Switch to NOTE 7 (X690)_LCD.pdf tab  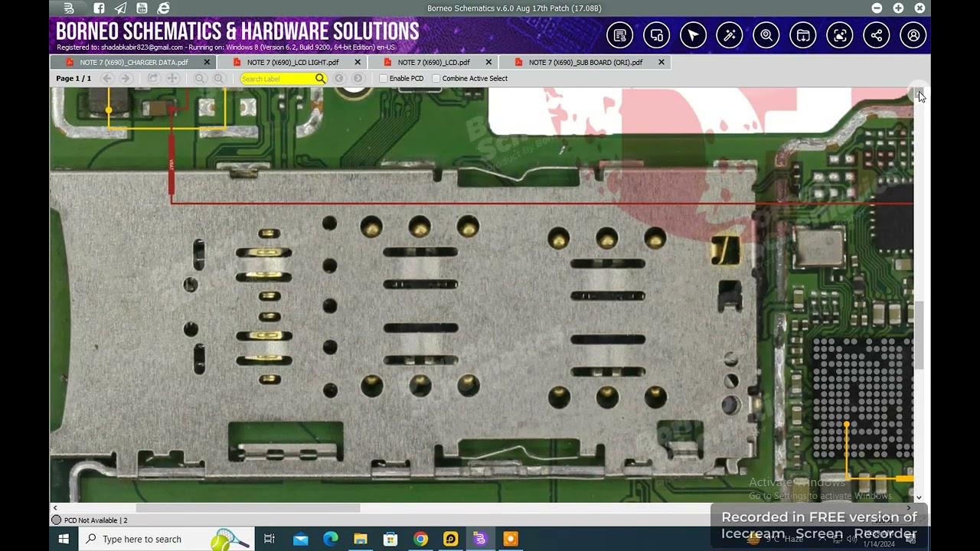[433, 62]
